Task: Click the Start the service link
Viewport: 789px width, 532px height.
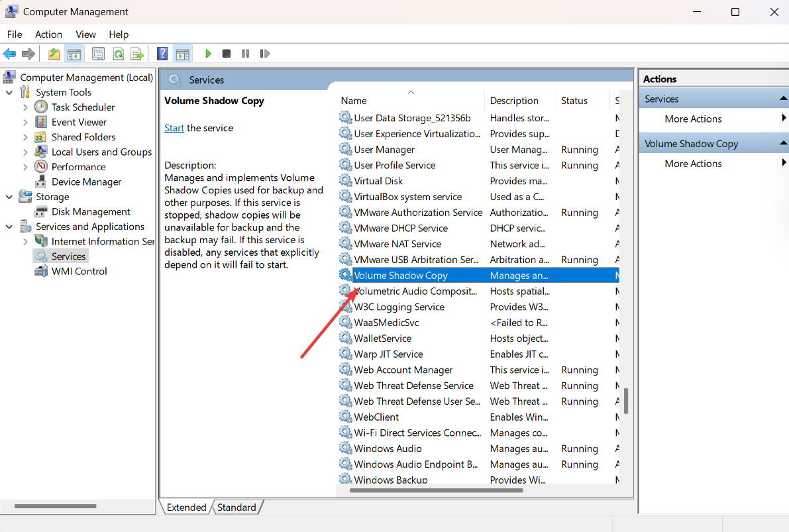Action: coord(174,129)
